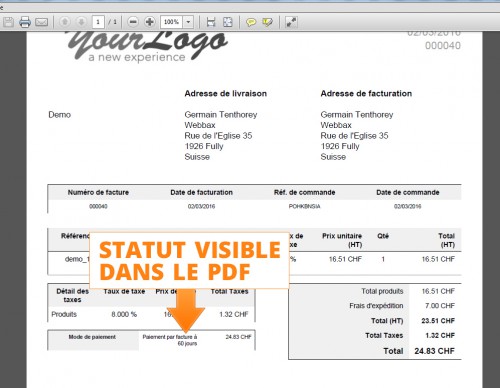Click the 'Date de facturation' column header

(201, 192)
